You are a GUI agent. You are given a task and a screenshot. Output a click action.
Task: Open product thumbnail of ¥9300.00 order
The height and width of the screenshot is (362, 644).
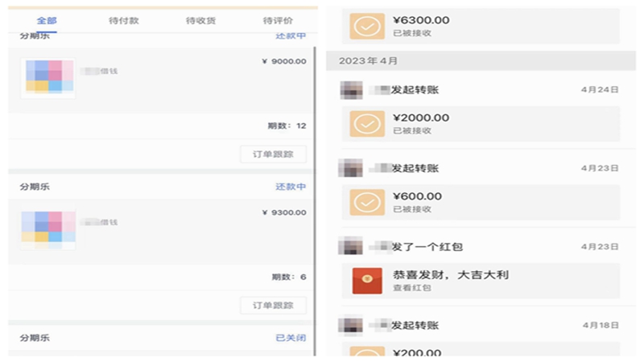point(47,228)
